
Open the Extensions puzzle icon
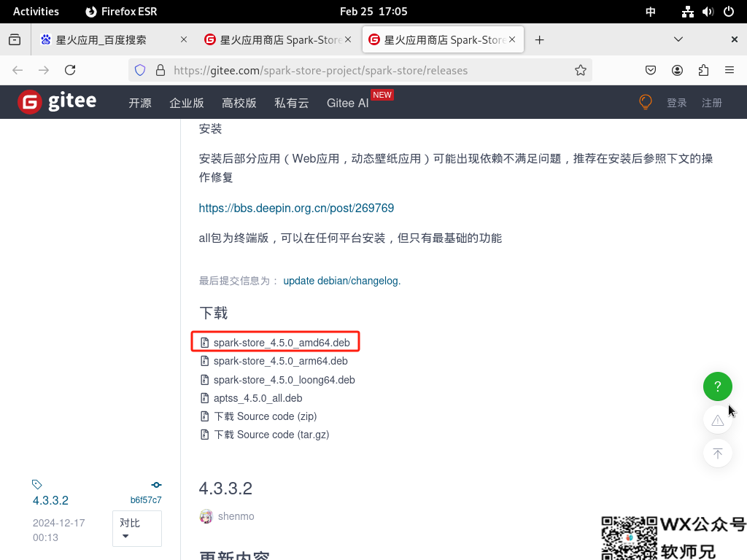click(703, 71)
